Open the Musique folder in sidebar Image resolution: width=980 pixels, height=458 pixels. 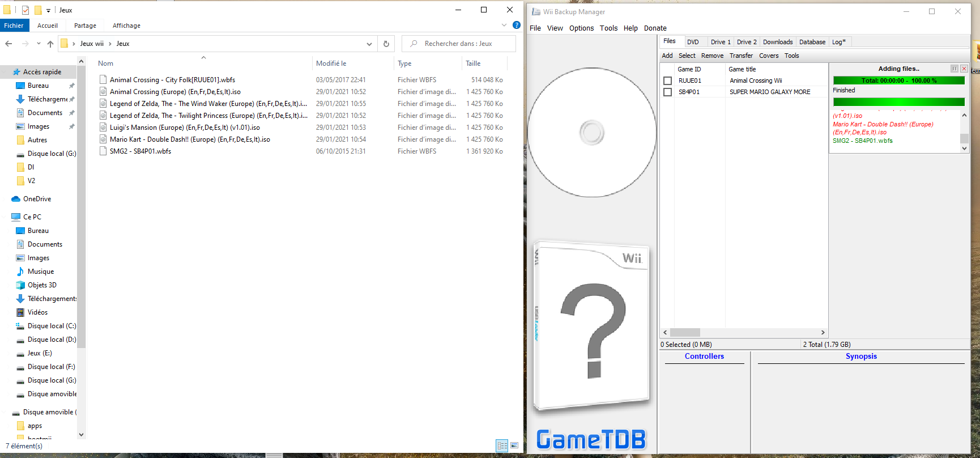[41, 272]
